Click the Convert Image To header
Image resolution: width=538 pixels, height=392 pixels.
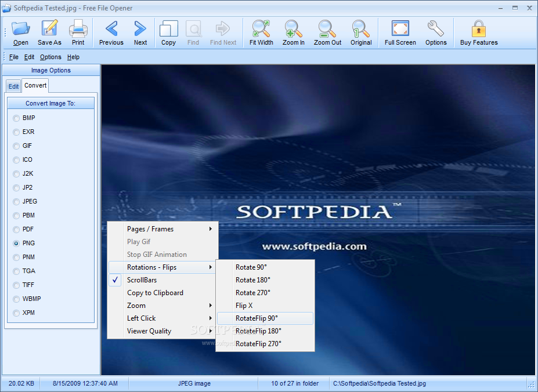tap(50, 103)
